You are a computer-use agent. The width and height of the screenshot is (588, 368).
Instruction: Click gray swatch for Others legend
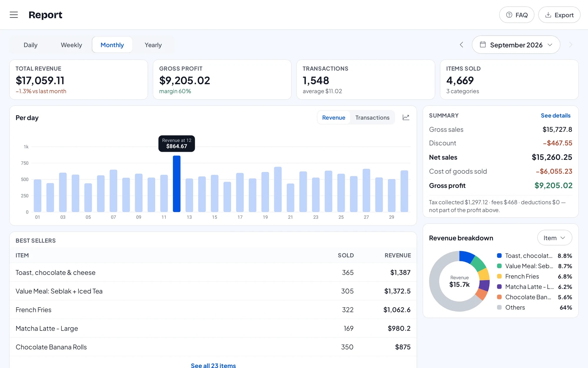click(499, 307)
